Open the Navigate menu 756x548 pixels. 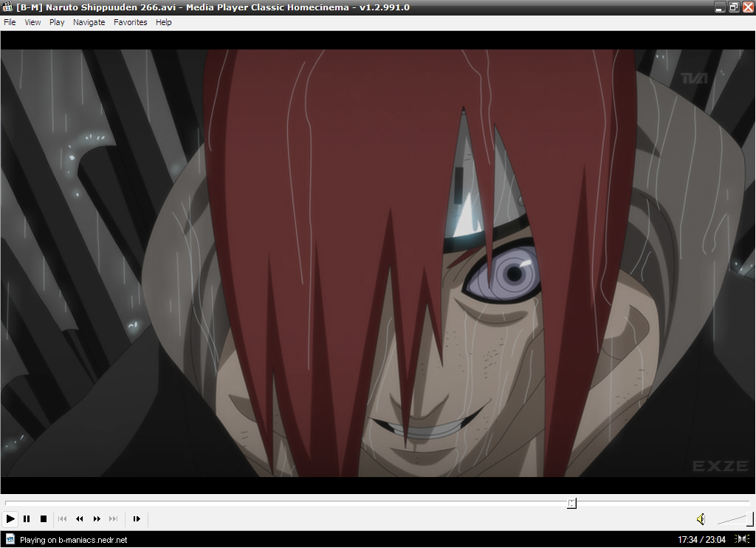click(89, 22)
